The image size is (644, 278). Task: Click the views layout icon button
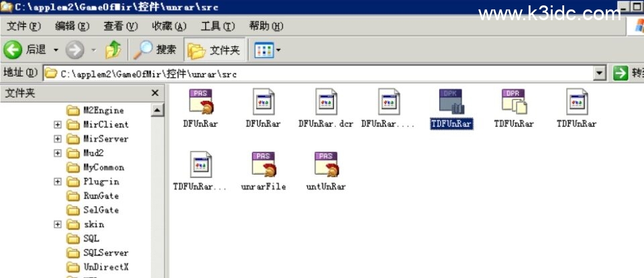[x=264, y=50]
